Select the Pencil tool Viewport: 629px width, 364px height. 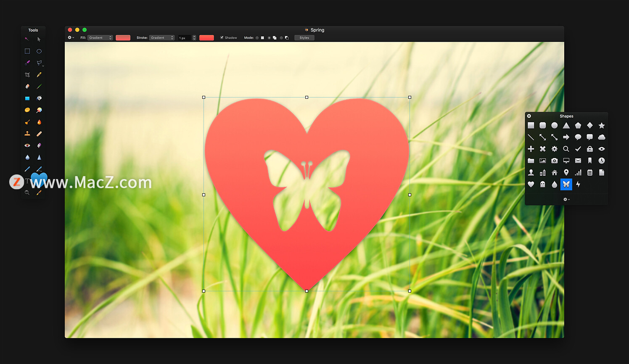39,75
